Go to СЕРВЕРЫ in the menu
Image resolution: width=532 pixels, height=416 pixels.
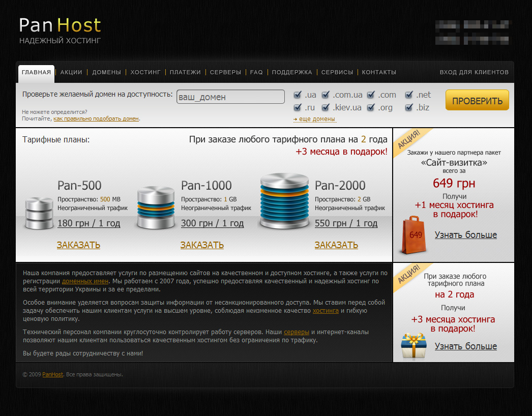pos(226,72)
